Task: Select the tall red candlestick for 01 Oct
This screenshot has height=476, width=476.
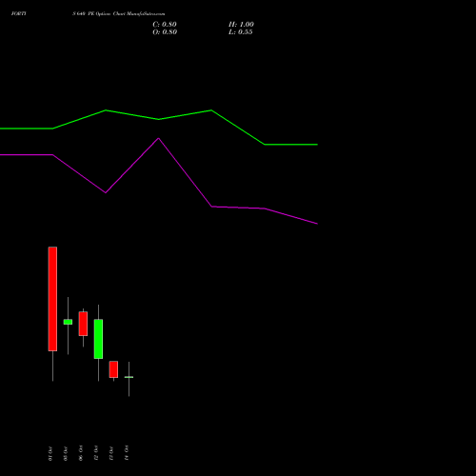Action: click(x=52, y=299)
